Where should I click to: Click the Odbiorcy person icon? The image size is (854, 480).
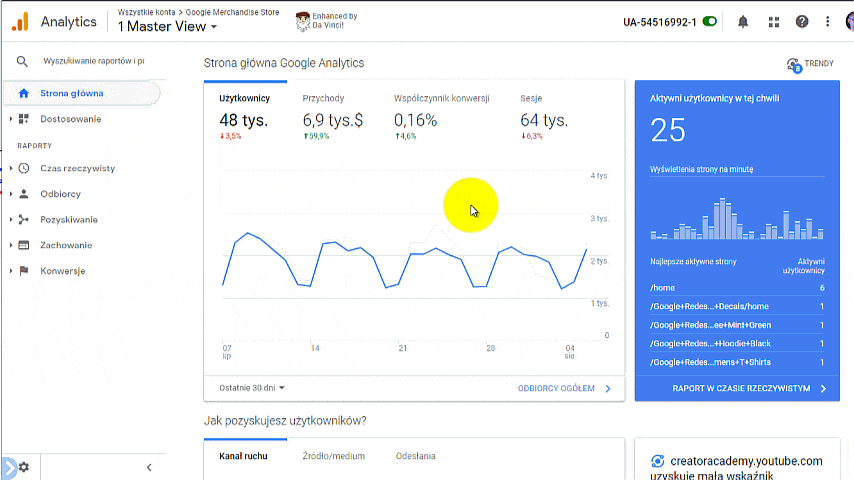coord(23,194)
